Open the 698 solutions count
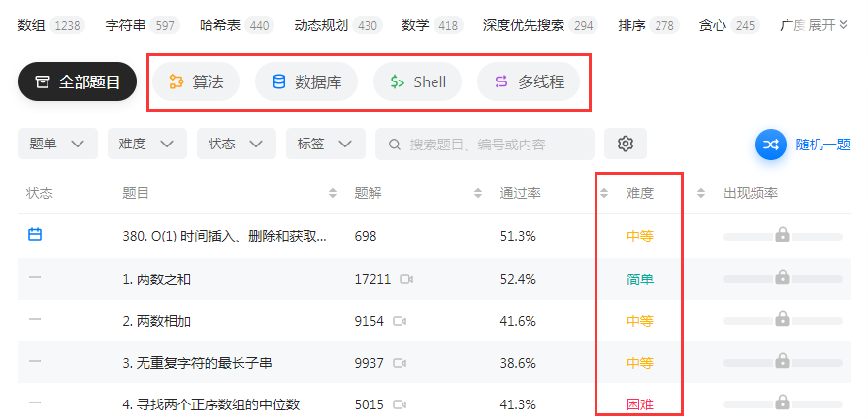Image resolution: width=868 pixels, height=419 pixels. click(x=366, y=236)
